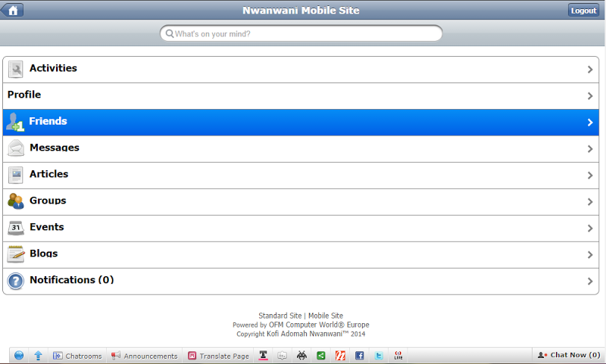Click the document icon beside Articles

pos(16,175)
